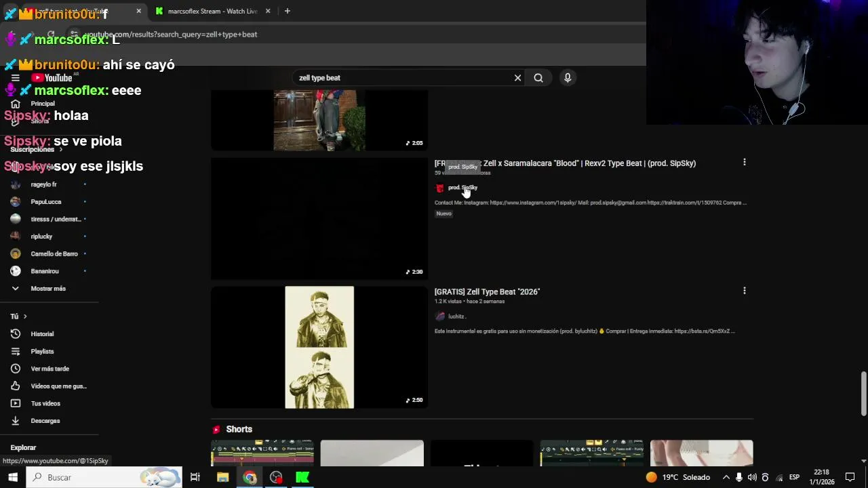Click the "Este instrumental es gratis" description

(x=585, y=331)
